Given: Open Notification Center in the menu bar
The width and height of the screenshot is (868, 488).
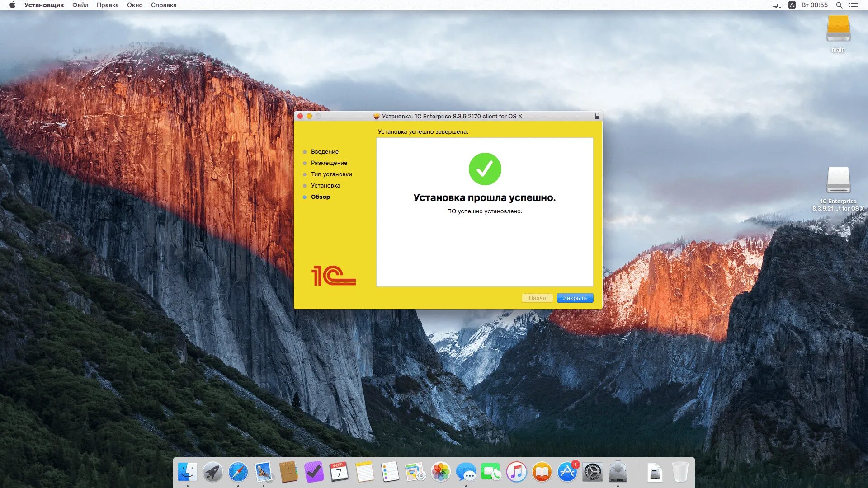Looking at the screenshot, I should point(853,5).
